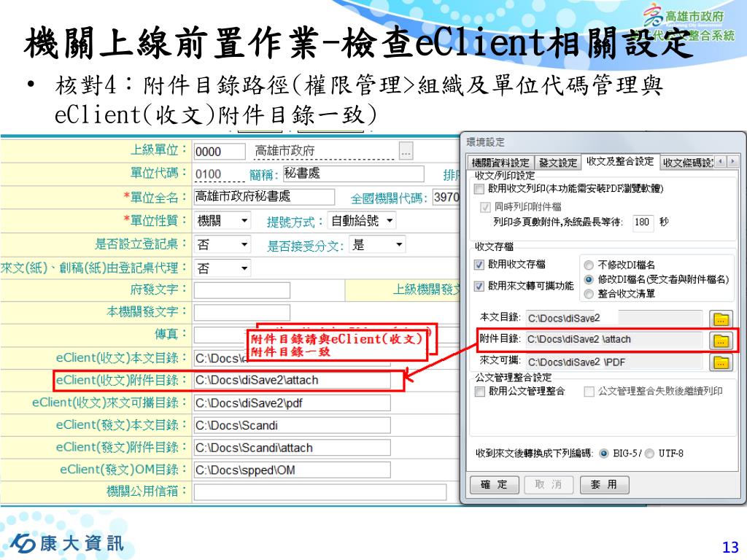Open 登記桌代理 dropdown showing 否
The height and width of the screenshot is (560, 747).
[222, 268]
